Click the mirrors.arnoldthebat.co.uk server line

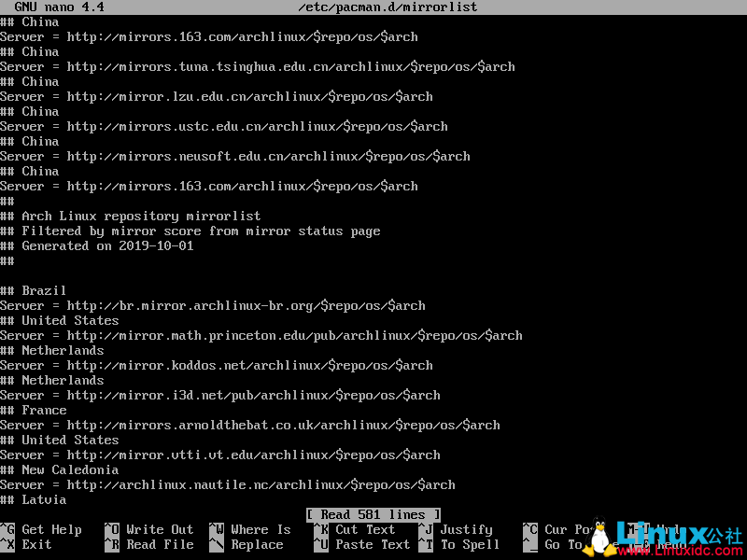coord(250,426)
